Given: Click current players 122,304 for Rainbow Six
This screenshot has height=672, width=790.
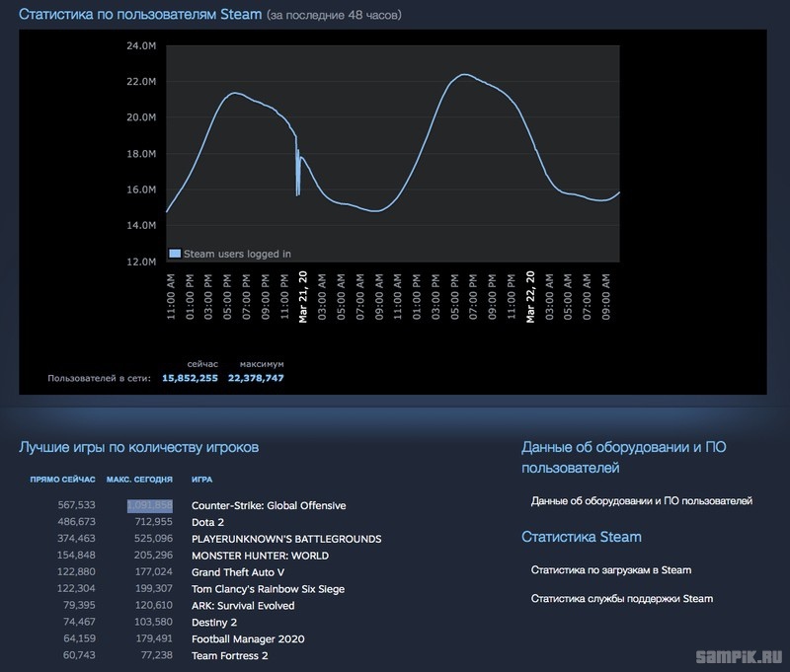Looking at the screenshot, I should pos(77,588).
